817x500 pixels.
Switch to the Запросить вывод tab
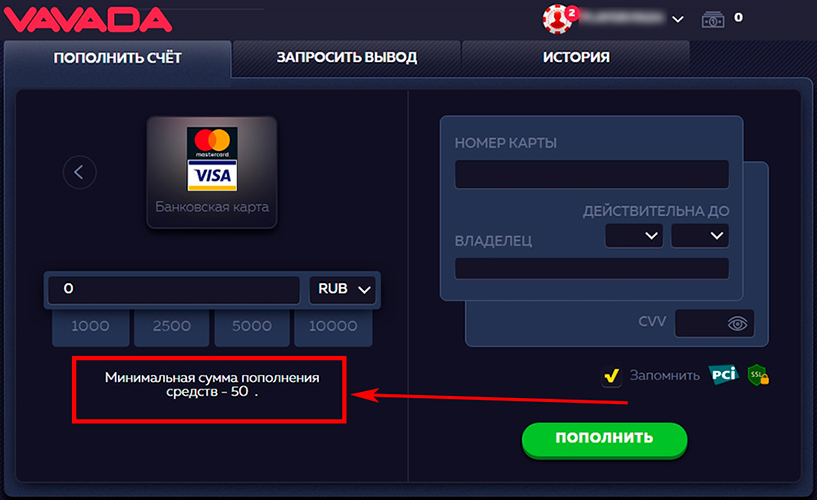pos(346,57)
